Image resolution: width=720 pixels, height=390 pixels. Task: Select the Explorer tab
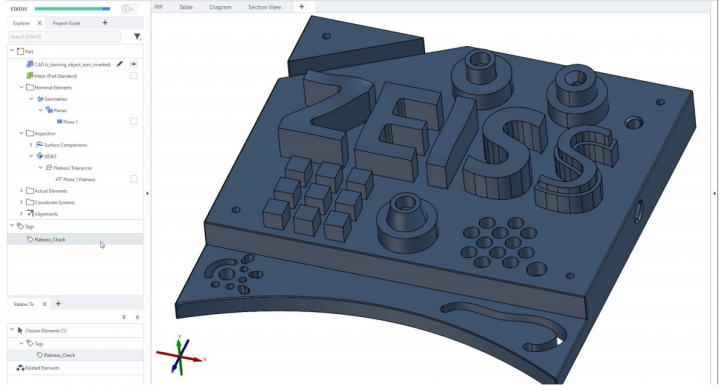pos(21,23)
